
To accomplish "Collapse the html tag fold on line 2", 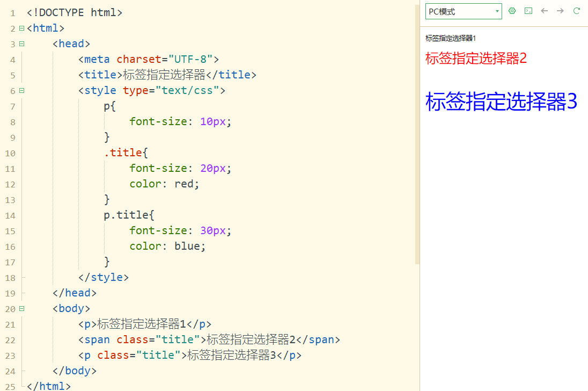I will click(x=22, y=28).
